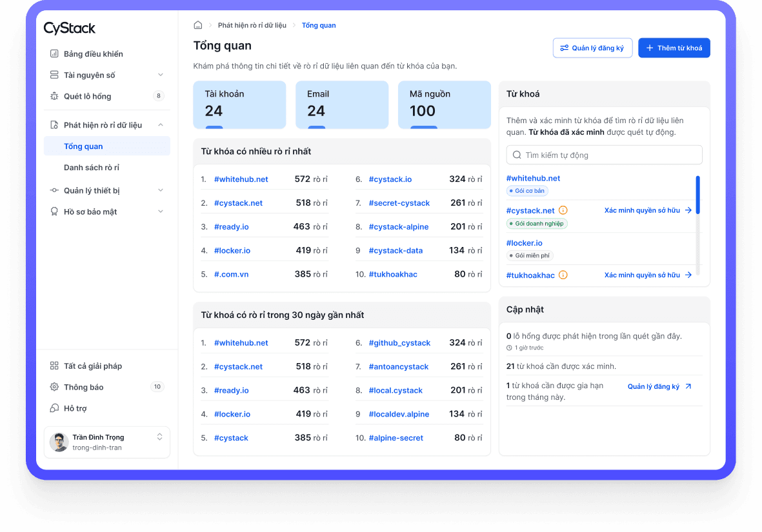This screenshot has width=762, height=532.
Task: Click the external-link arrow beside Quản lý đăng ký link
Action: click(688, 386)
